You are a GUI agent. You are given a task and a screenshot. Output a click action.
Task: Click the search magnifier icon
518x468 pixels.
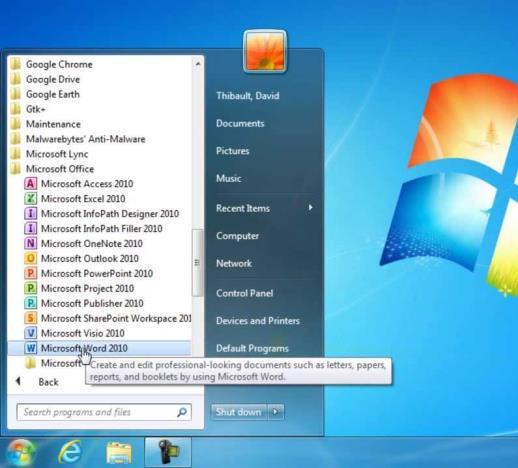pos(182,412)
